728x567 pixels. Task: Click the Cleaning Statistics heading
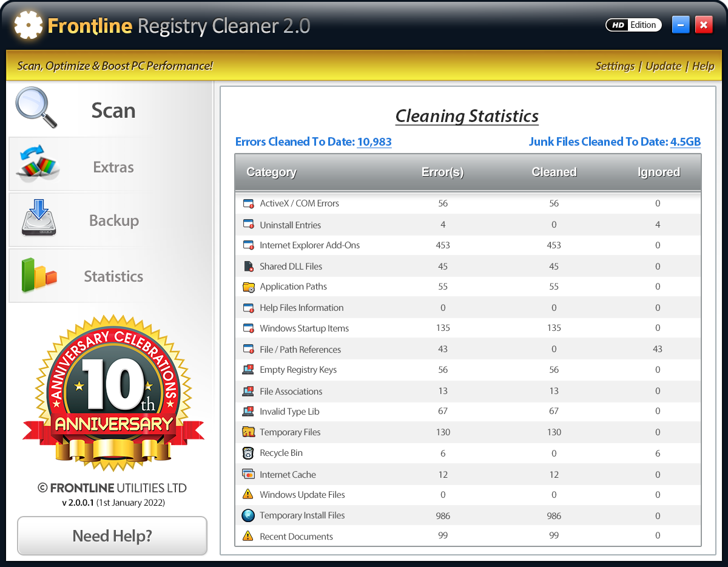pyautogui.click(x=467, y=116)
